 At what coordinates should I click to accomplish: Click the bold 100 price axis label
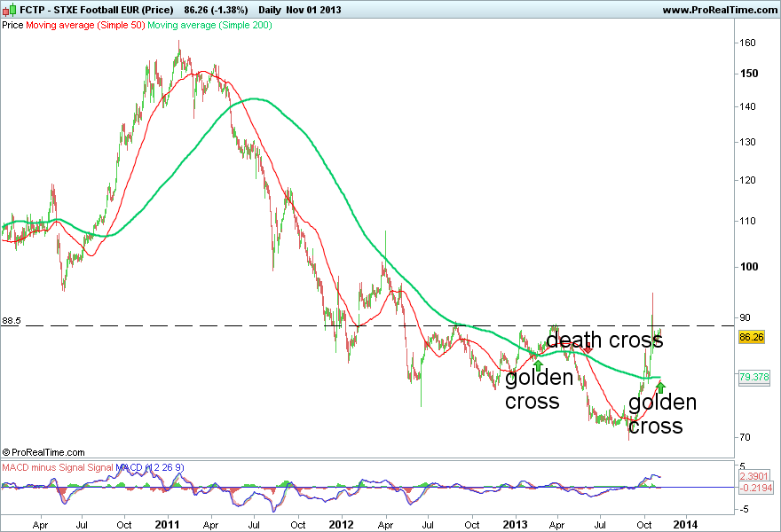point(749,267)
